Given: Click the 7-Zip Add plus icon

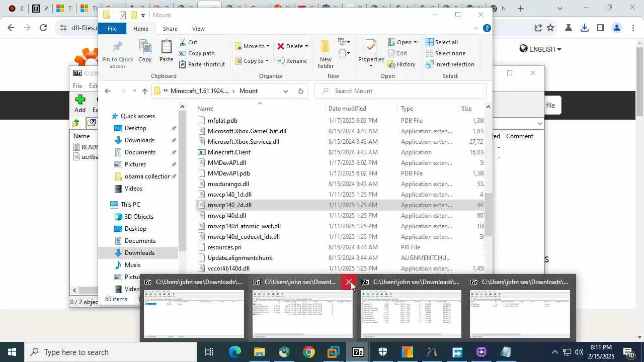Looking at the screenshot, I should [x=80, y=103].
